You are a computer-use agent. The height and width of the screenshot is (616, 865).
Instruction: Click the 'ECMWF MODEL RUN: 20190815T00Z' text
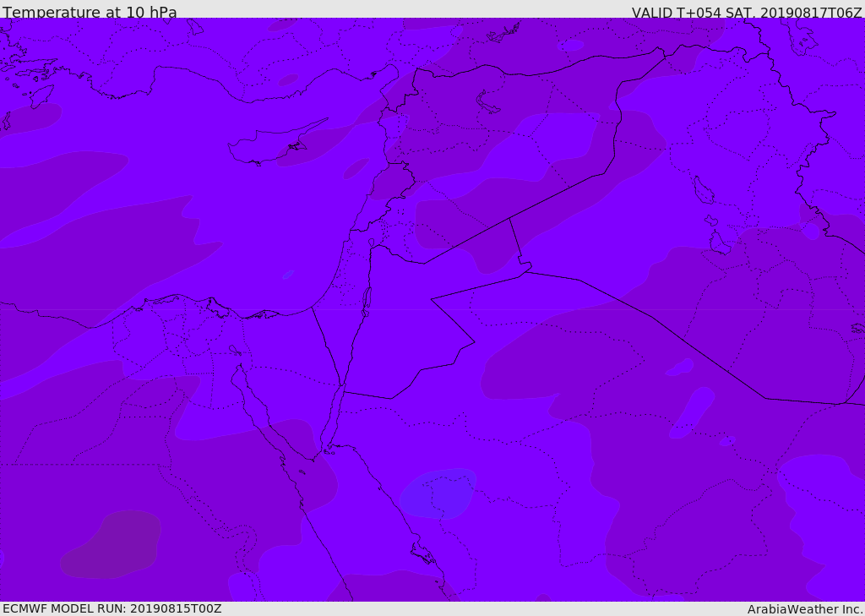click(x=112, y=608)
